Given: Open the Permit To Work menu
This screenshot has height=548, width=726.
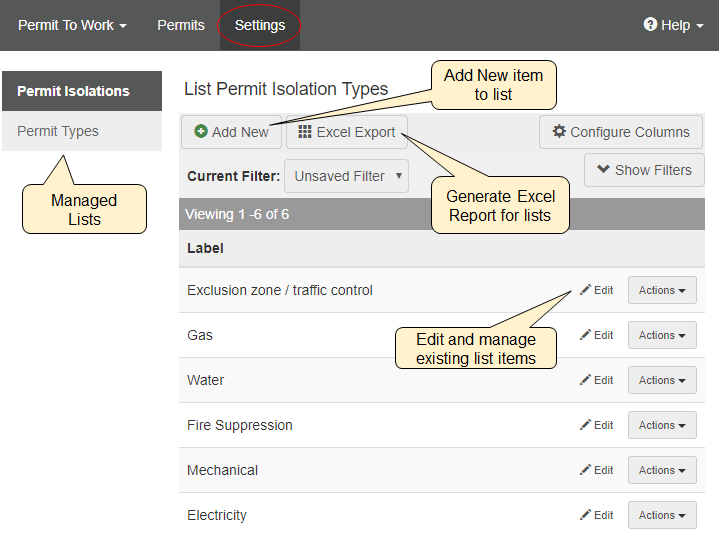Looking at the screenshot, I should [72, 25].
